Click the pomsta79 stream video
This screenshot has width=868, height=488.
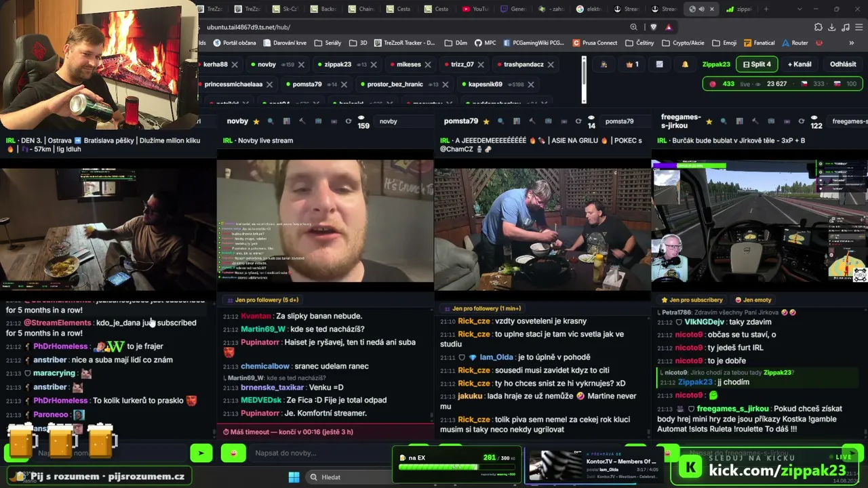(542, 229)
